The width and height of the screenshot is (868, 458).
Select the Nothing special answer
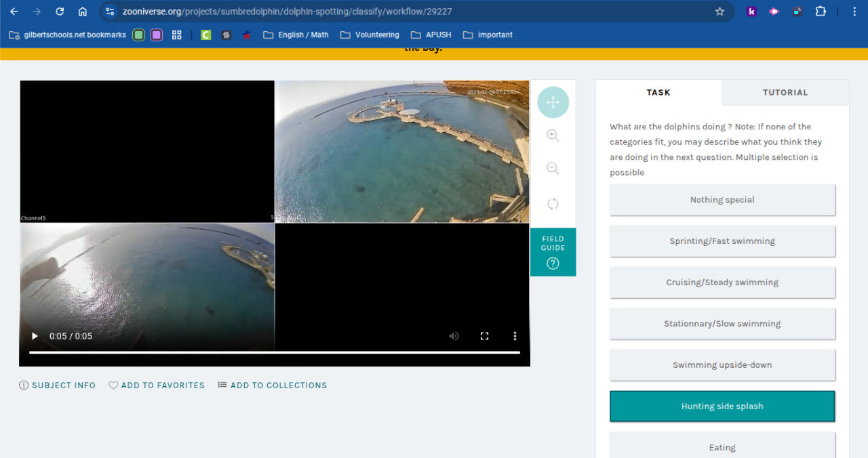(722, 200)
